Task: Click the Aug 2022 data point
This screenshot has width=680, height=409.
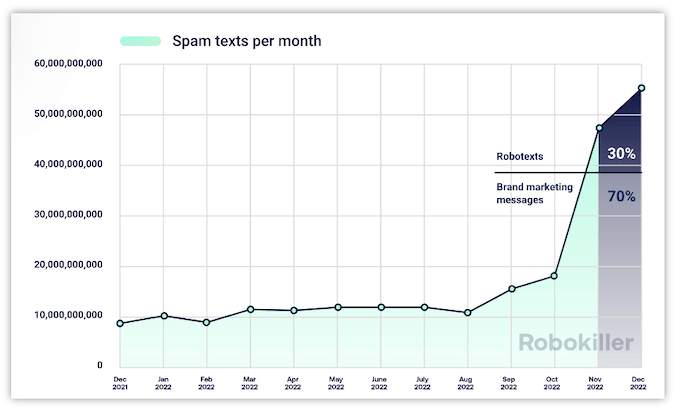Action: click(467, 312)
